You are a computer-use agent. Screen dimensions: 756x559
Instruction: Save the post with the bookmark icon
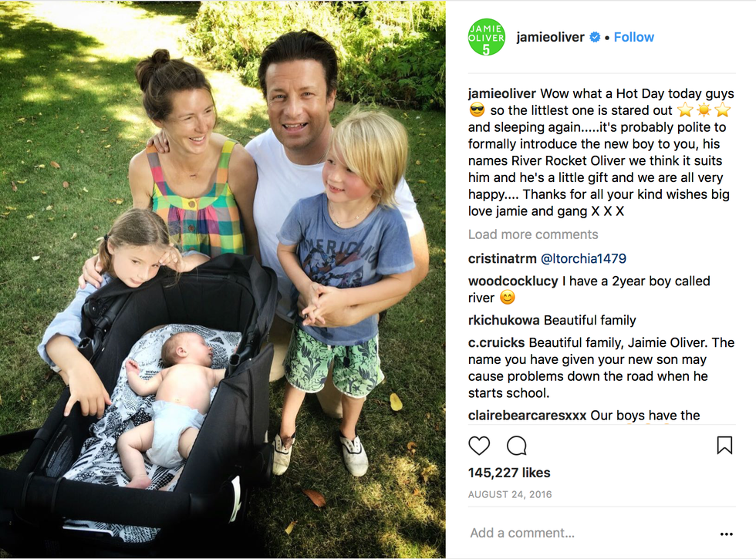pyautogui.click(x=724, y=446)
